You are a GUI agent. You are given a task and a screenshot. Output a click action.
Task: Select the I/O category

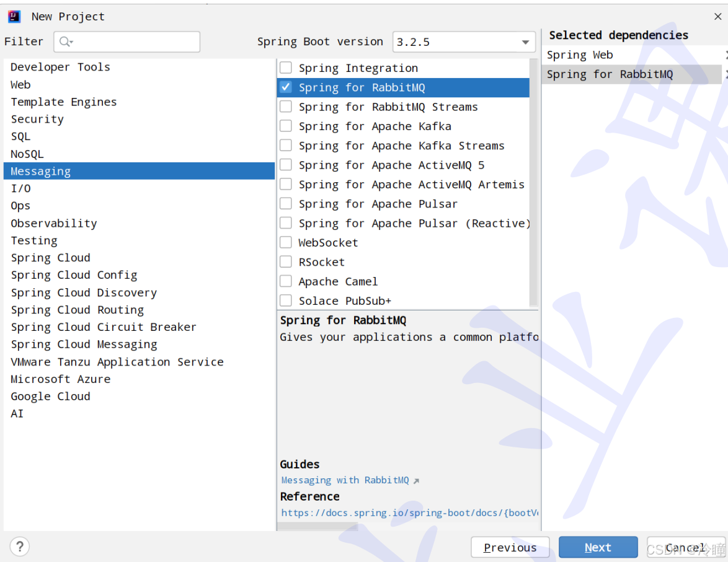(x=139, y=188)
